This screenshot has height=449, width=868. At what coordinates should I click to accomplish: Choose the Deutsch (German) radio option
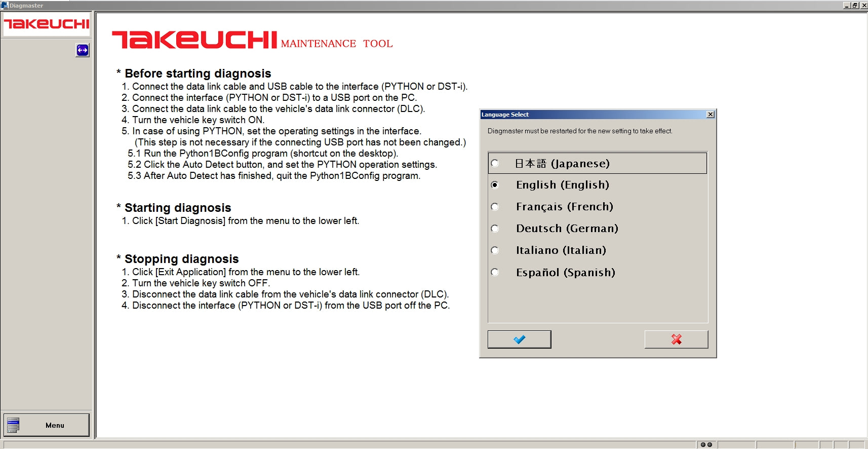click(x=495, y=229)
